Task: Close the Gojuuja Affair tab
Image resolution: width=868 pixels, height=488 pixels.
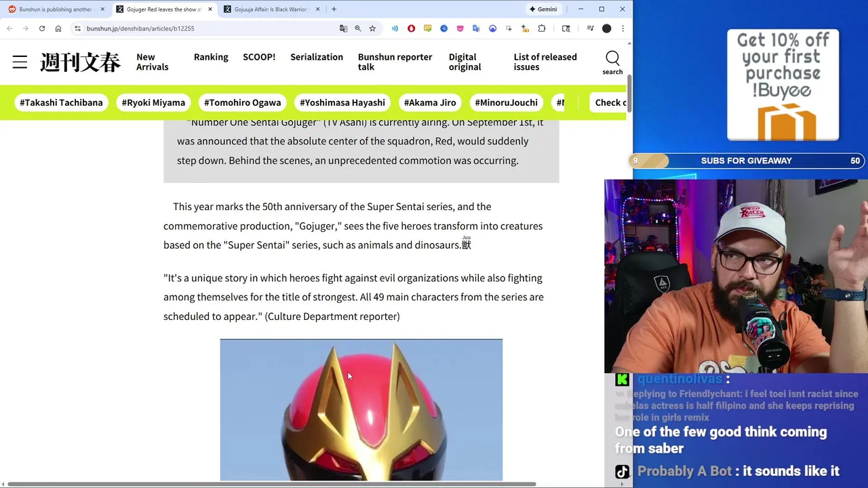Action: point(317,9)
